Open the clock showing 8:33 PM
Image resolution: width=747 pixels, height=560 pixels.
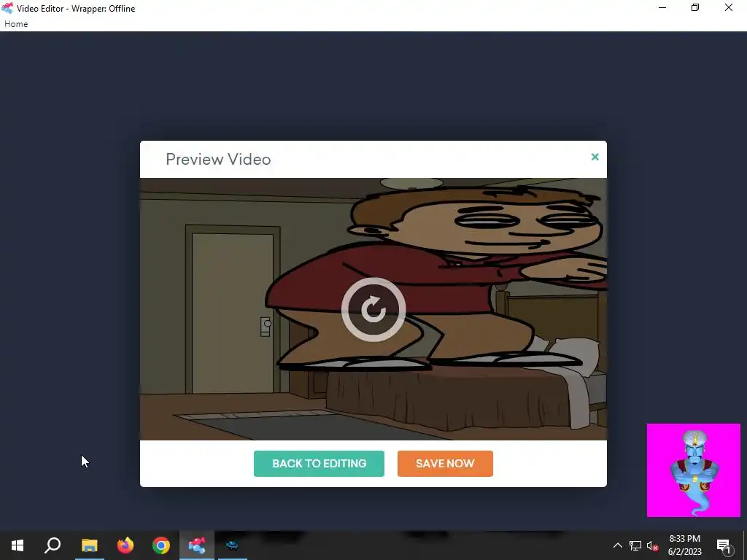[x=684, y=545]
